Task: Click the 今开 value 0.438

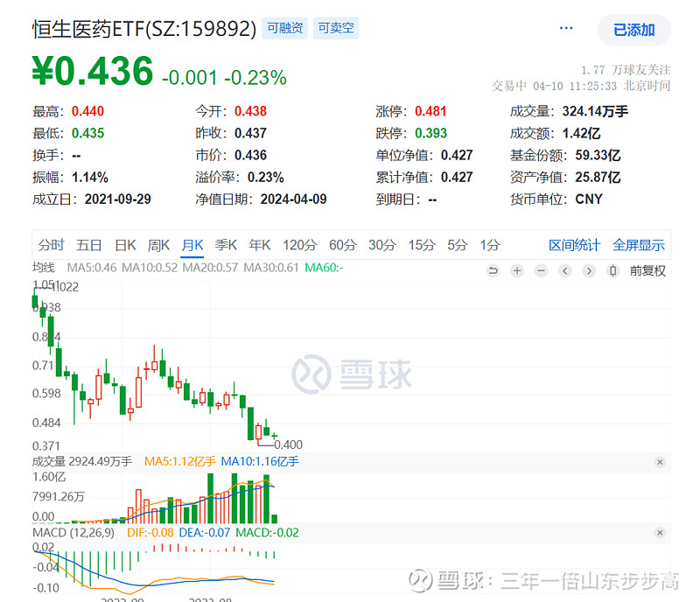Action: pyautogui.click(x=250, y=111)
